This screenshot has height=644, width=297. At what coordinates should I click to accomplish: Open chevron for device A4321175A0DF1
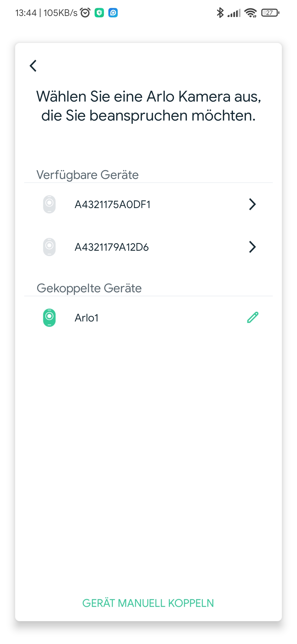pos(252,204)
